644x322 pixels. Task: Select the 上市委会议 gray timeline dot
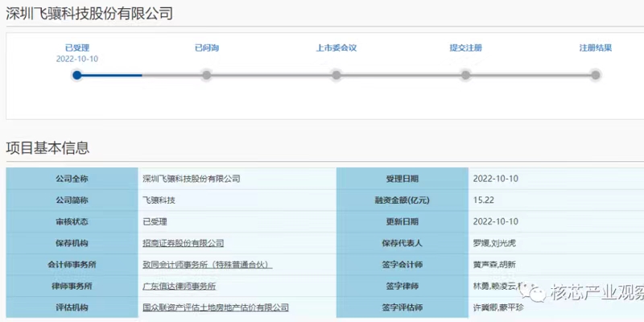(x=336, y=75)
